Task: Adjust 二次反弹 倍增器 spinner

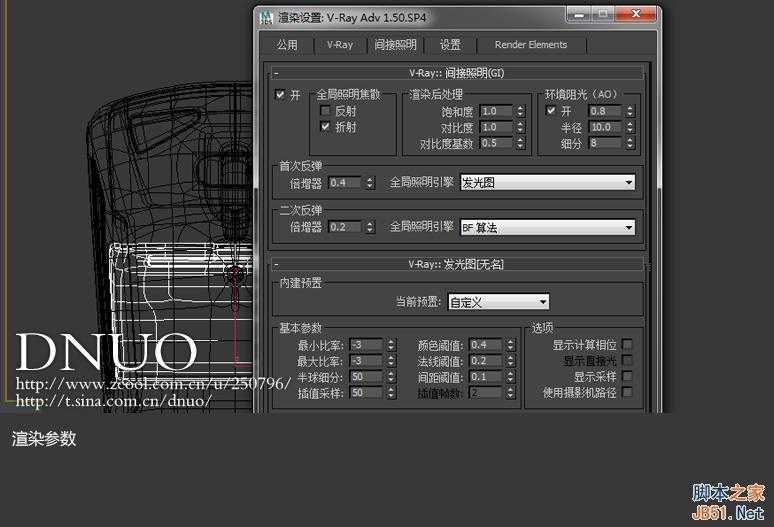Action: coord(370,227)
